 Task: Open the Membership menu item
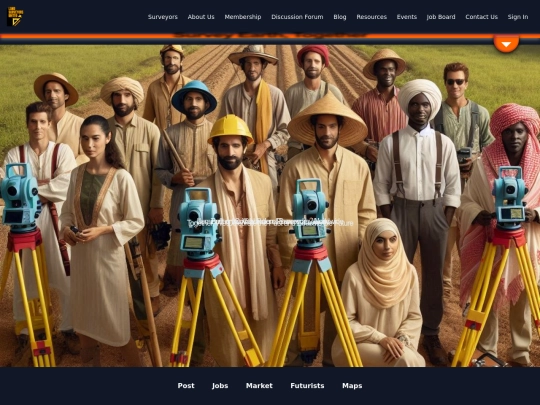(x=243, y=17)
